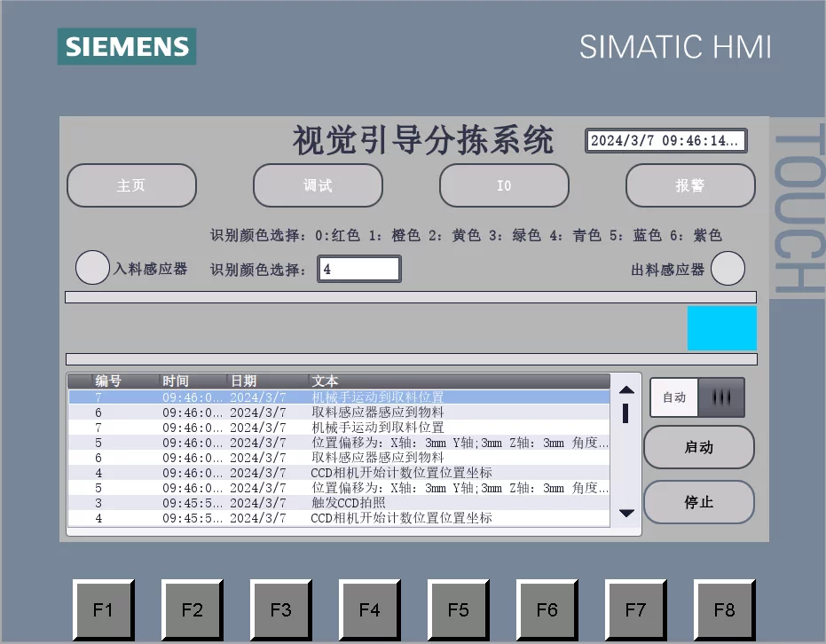Screen dimensions: 826x644
Task: Click the 入料感应器 sensor indicator lamp
Action: click(x=92, y=267)
